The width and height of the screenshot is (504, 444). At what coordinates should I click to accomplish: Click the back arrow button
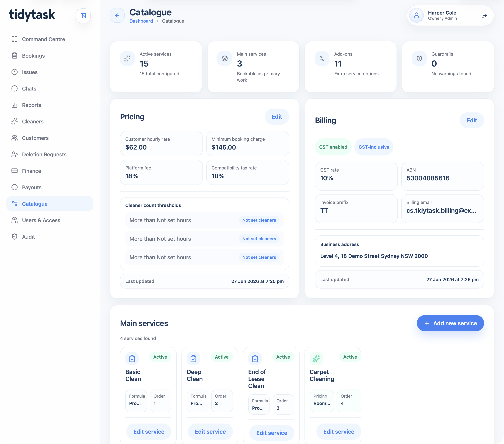click(117, 16)
